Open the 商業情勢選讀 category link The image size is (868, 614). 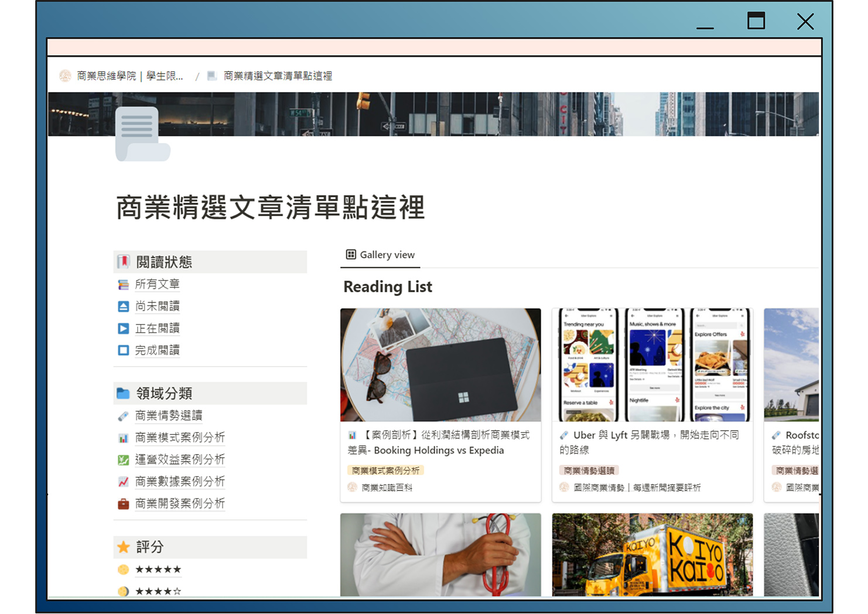click(x=168, y=415)
